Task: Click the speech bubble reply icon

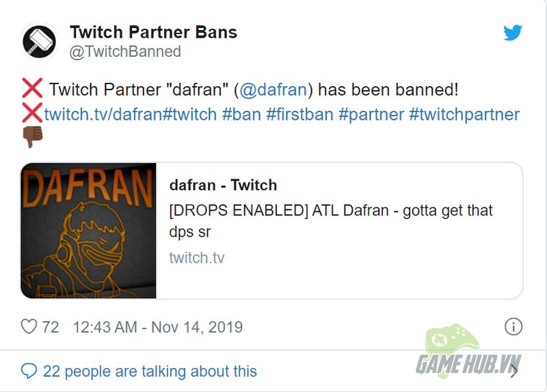Action: coord(29,371)
